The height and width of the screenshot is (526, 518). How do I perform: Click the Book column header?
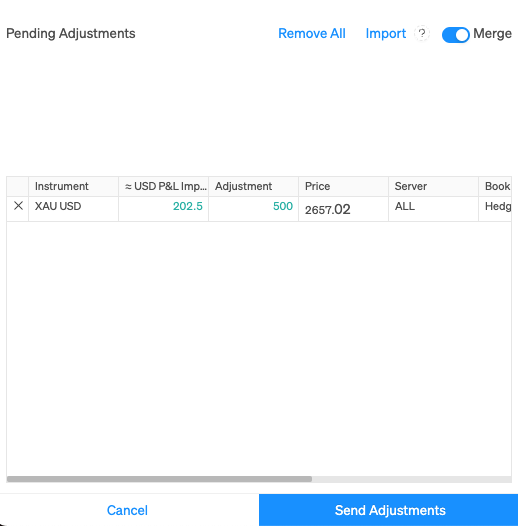tap(495, 186)
